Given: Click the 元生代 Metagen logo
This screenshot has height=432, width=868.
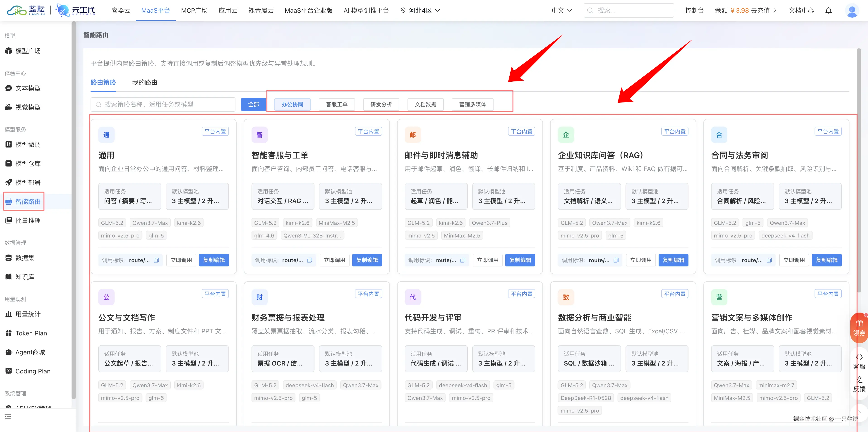Looking at the screenshot, I should (x=75, y=10).
